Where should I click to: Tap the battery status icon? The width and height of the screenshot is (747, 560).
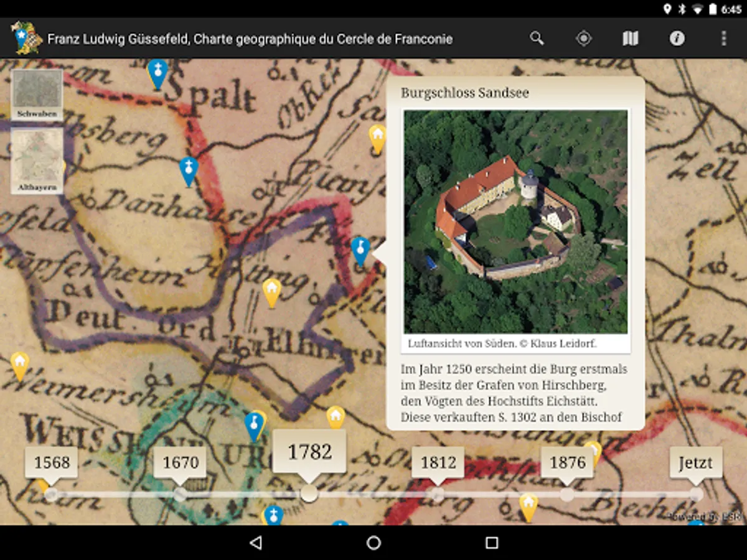pyautogui.click(x=713, y=9)
